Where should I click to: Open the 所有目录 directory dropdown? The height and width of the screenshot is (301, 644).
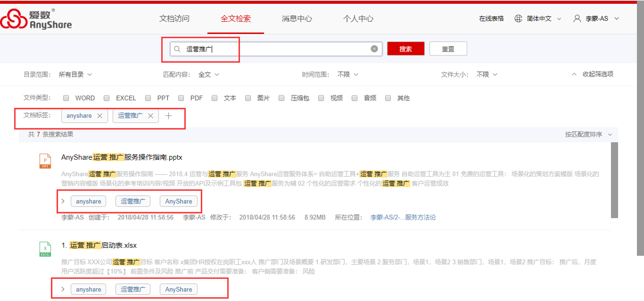(x=75, y=75)
